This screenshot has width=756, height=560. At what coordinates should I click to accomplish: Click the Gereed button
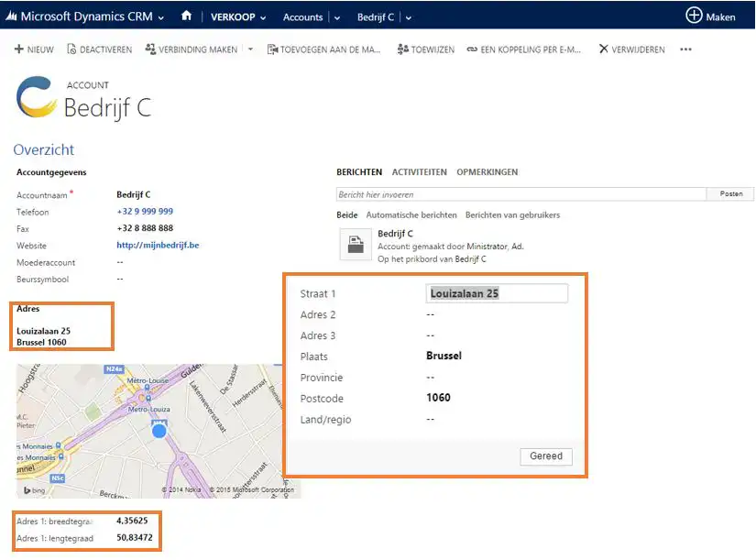tap(546, 456)
